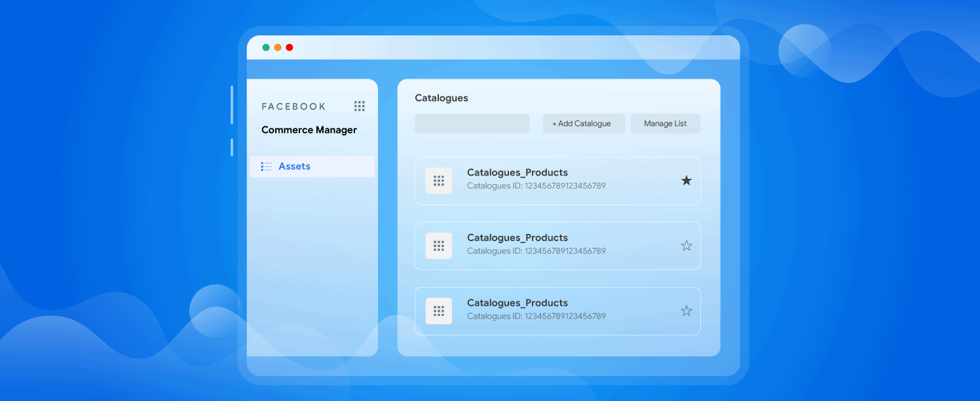The image size is (980, 401).
Task: Open the Add Catalogue menu
Action: [583, 123]
